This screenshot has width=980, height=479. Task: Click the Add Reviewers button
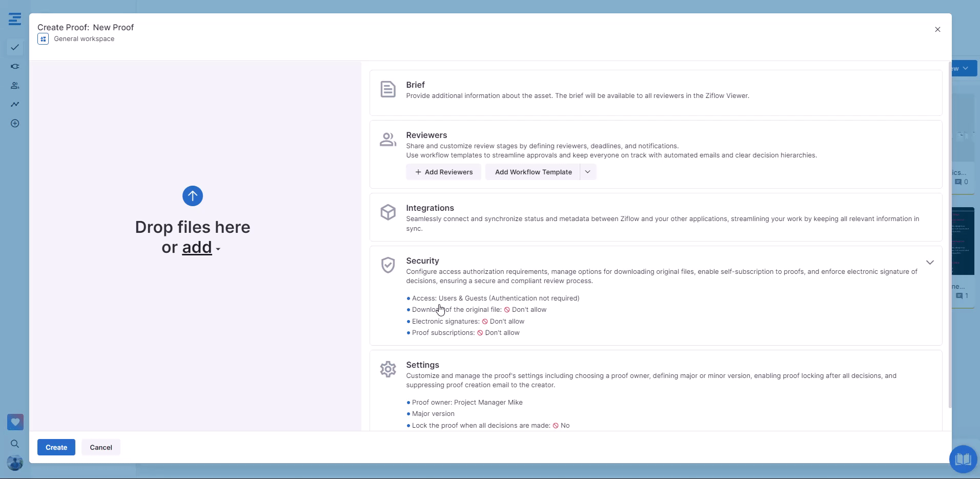point(444,172)
